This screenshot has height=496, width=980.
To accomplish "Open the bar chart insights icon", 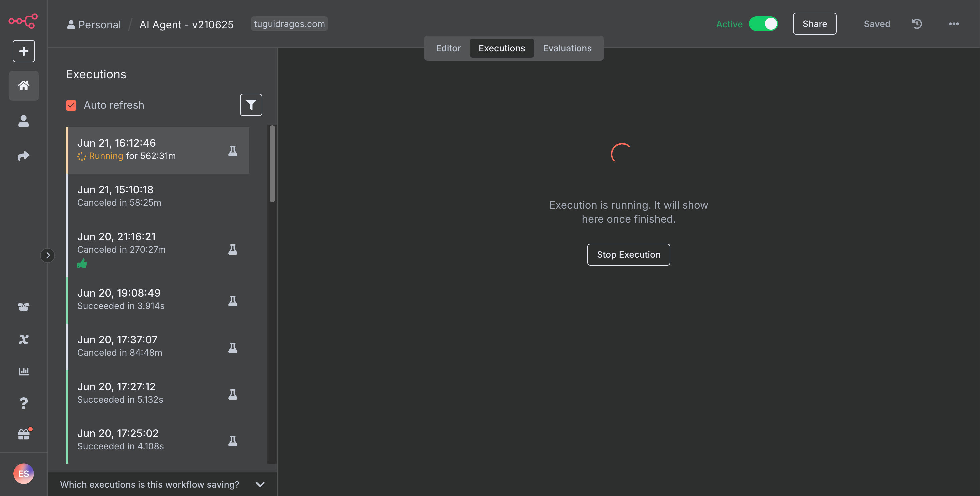I will tap(24, 371).
